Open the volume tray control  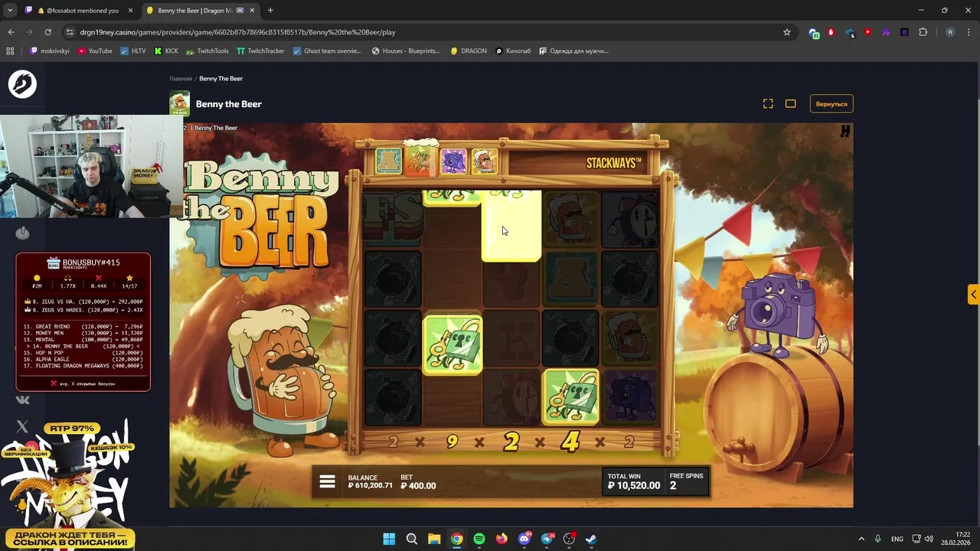tap(929, 539)
